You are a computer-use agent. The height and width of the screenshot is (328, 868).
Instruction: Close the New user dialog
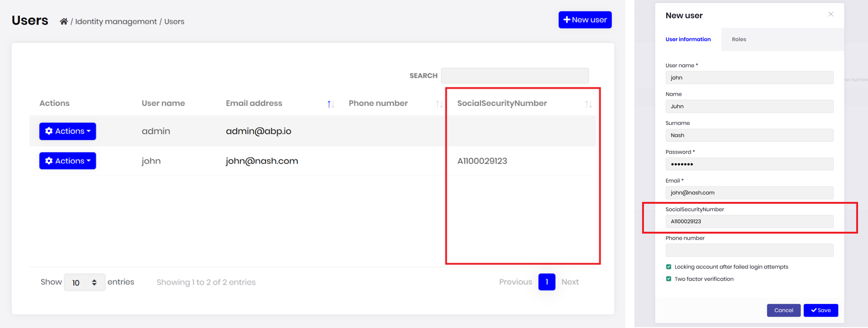830,14
